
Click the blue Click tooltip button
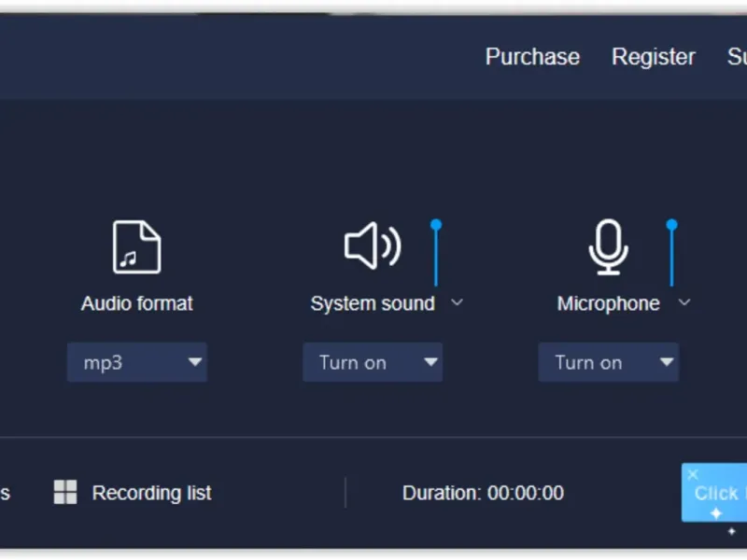pos(719,495)
